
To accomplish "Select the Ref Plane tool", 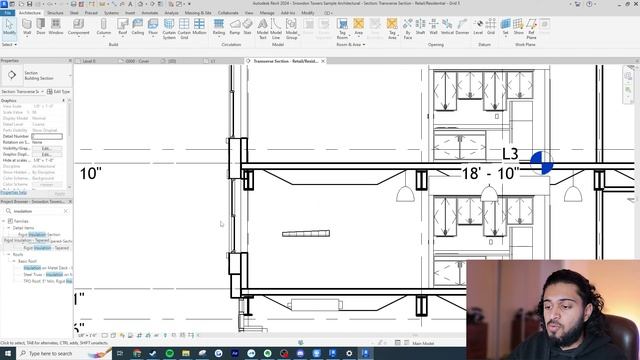I will 531,29.
